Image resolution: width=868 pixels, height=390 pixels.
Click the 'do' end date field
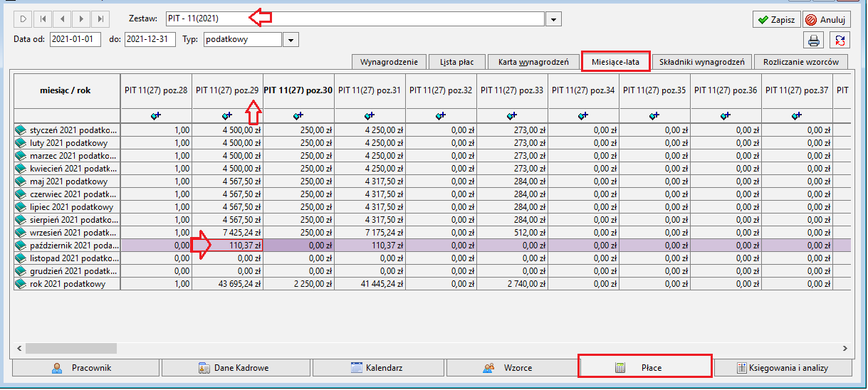coord(150,40)
